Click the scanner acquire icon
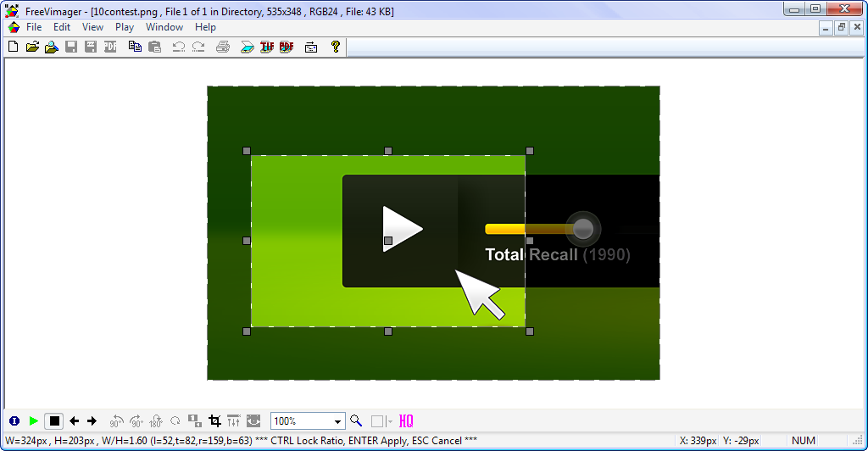Screen dimensions: 868x451 [247, 47]
